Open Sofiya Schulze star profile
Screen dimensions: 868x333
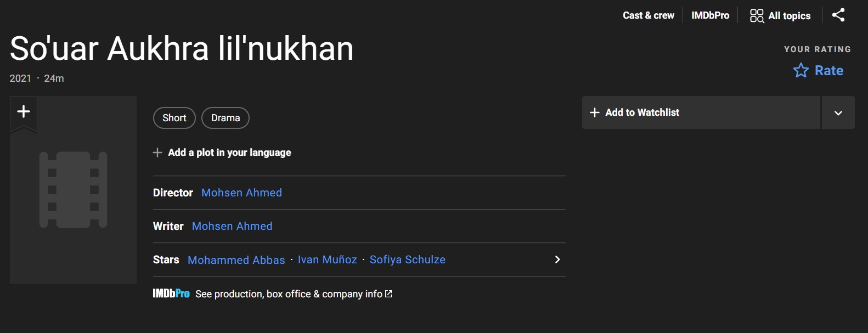pos(407,259)
